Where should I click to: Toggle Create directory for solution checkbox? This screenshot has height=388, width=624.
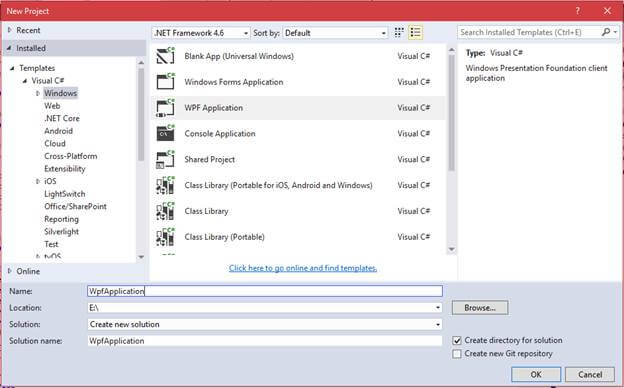point(457,341)
